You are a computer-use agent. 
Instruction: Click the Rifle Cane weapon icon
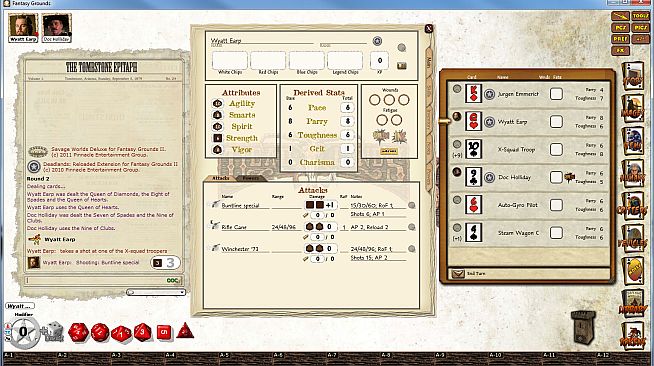(215, 226)
